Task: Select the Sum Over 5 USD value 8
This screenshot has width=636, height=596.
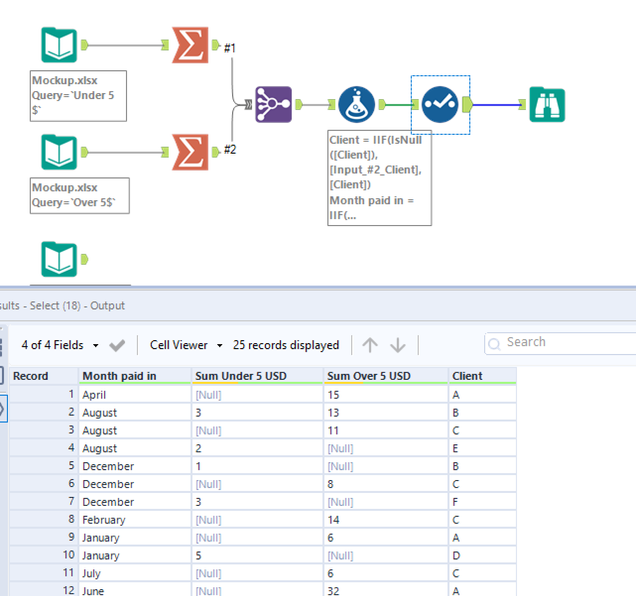Action: pos(386,484)
